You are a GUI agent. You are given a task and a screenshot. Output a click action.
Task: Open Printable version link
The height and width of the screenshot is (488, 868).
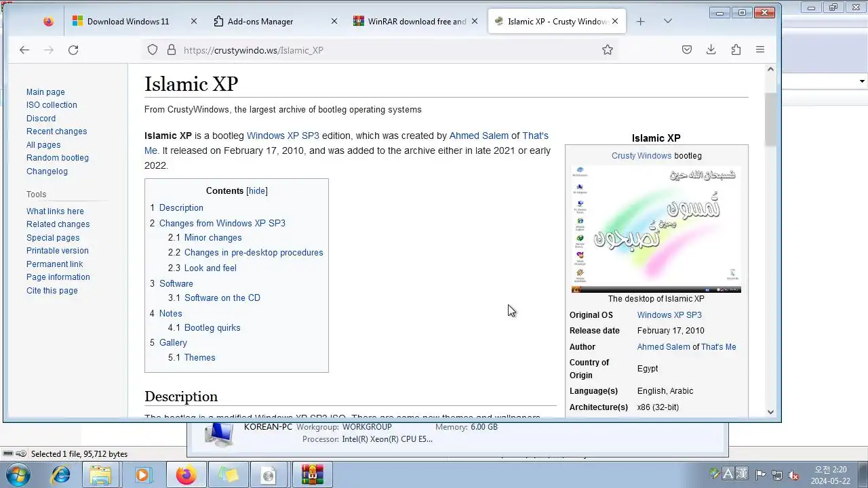[x=58, y=251]
